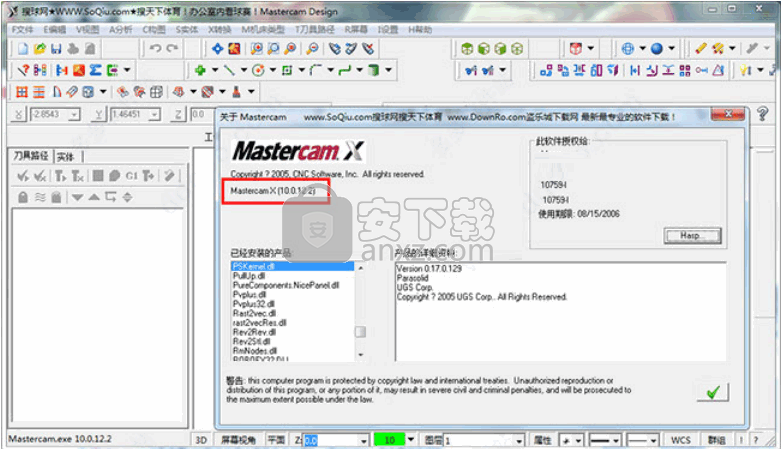Click the Hasp button in About dialog
Viewport: 781px width, 449px height.
click(x=692, y=236)
